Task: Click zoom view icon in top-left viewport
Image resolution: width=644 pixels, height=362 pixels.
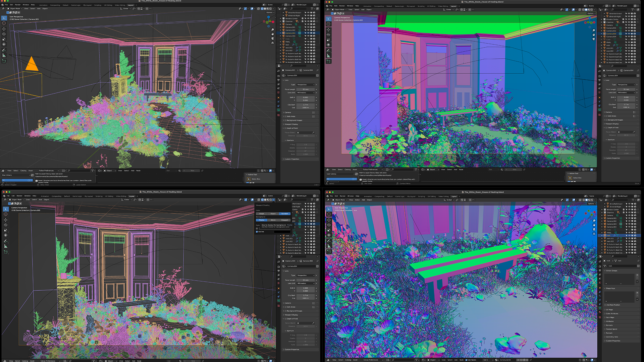Action: tap(272, 30)
